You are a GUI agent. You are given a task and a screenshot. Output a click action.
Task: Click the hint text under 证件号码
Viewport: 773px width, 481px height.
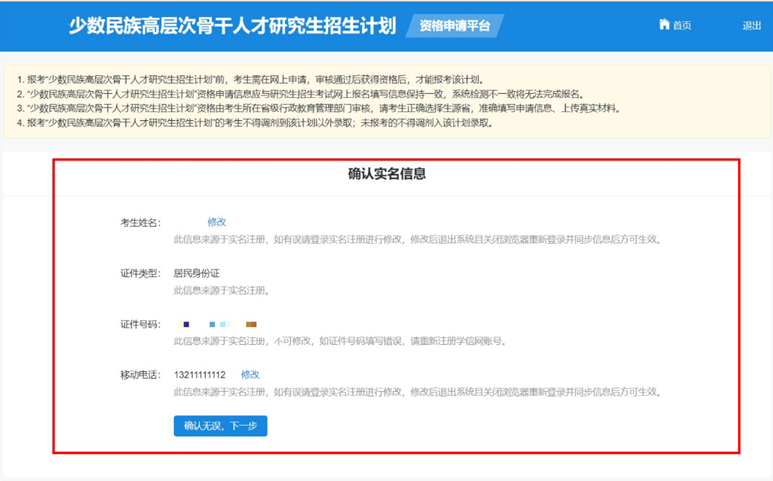pyautogui.click(x=340, y=341)
